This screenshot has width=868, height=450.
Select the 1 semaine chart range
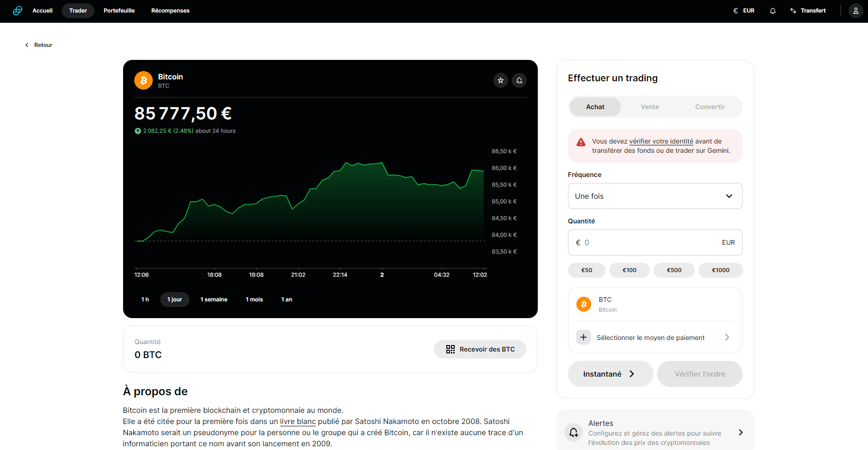(214, 300)
